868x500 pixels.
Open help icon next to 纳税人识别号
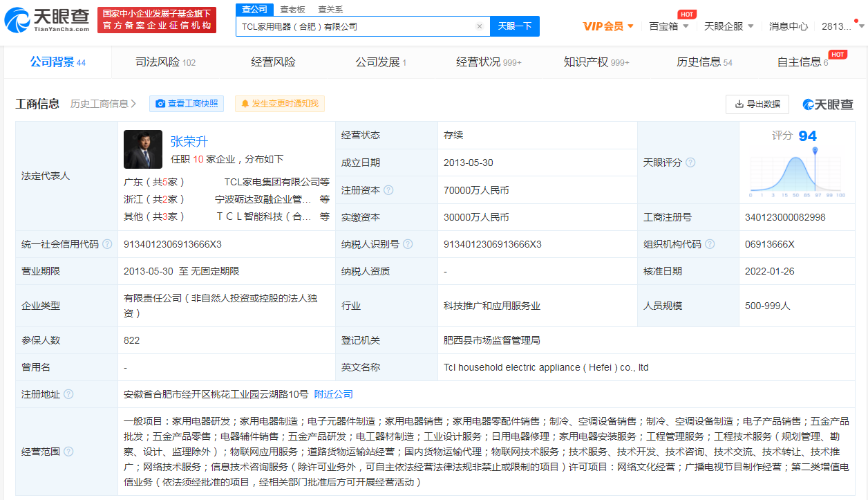[408, 244]
